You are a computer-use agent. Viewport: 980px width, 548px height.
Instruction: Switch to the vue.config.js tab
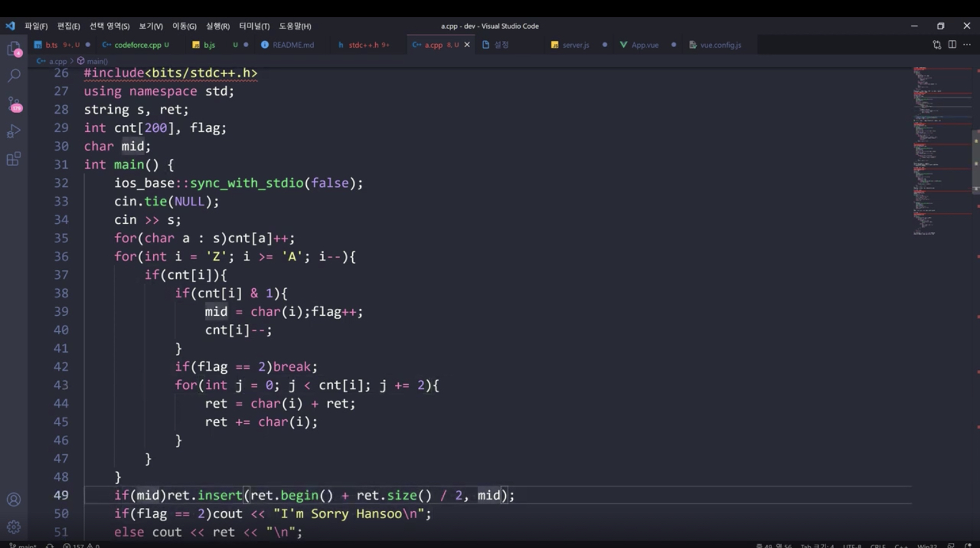[x=720, y=45]
